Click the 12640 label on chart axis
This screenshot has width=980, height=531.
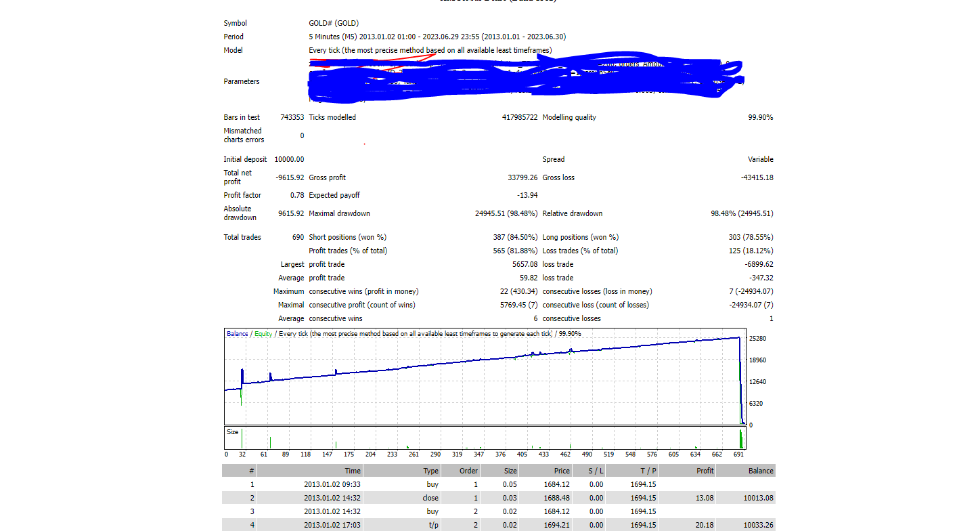[x=758, y=382]
